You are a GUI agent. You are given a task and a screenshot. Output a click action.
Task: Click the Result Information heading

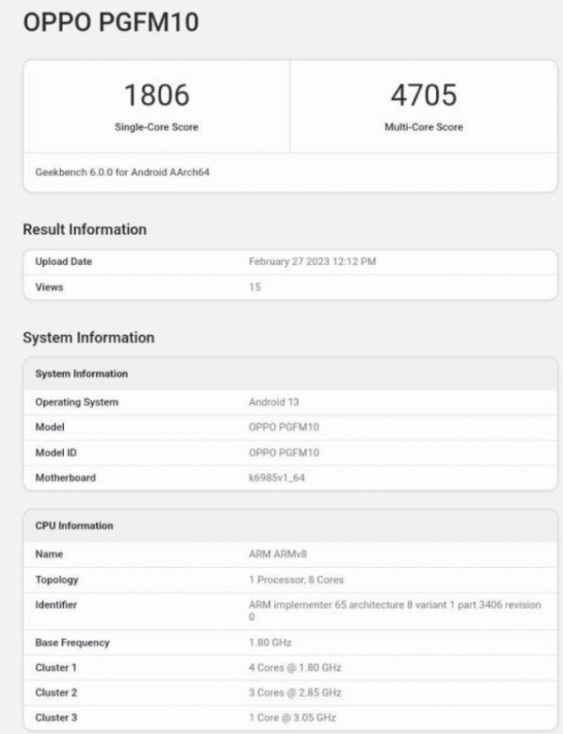coord(85,229)
